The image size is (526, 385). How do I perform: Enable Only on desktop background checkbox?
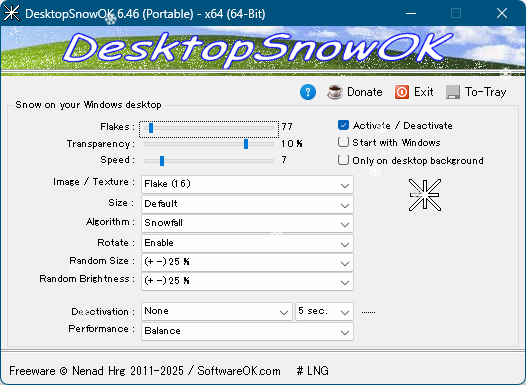pyautogui.click(x=343, y=160)
